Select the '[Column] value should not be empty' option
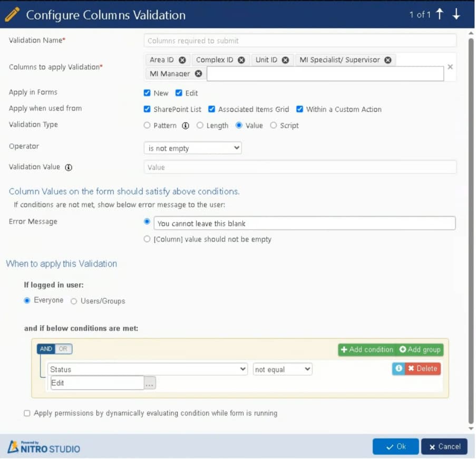This screenshot has height=459, width=476. [x=147, y=239]
